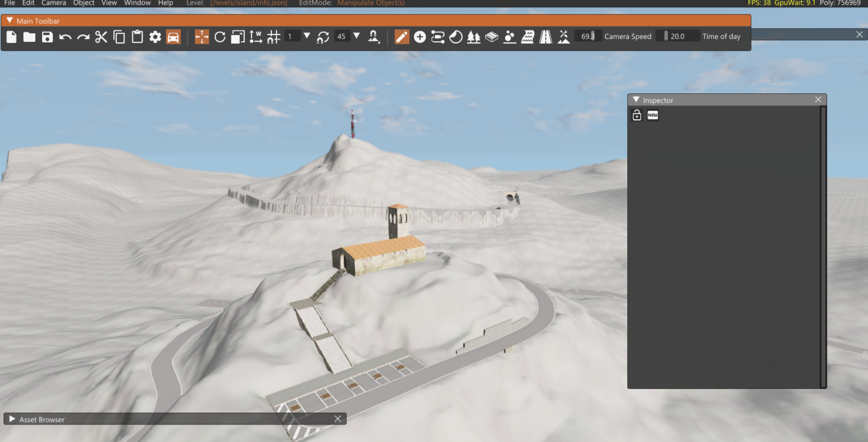Click the level path /levels/island/info.json
Image resolution: width=868 pixels, height=442 pixels.
click(249, 3)
